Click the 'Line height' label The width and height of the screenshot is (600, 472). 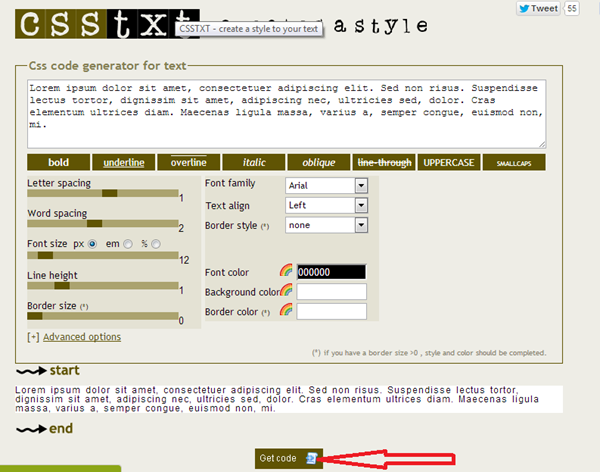click(52, 276)
